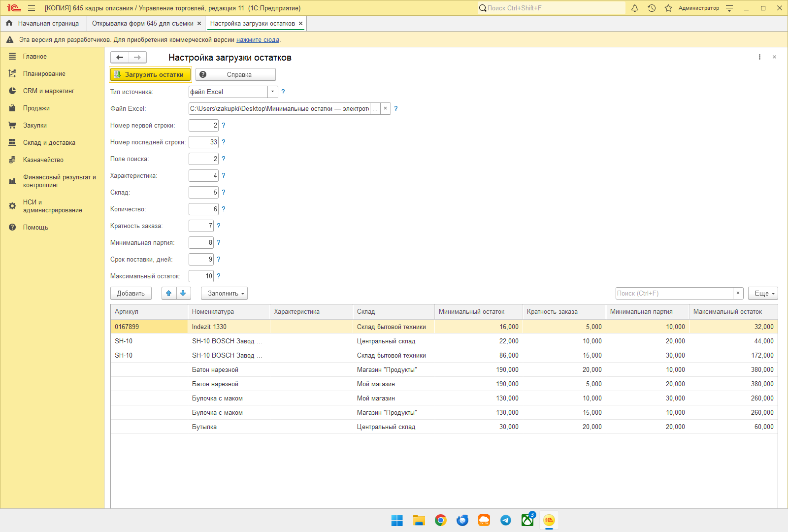The width and height of the screenshot is (788, 532).
Task: Focus the global search field
Action: click(551, 8)
